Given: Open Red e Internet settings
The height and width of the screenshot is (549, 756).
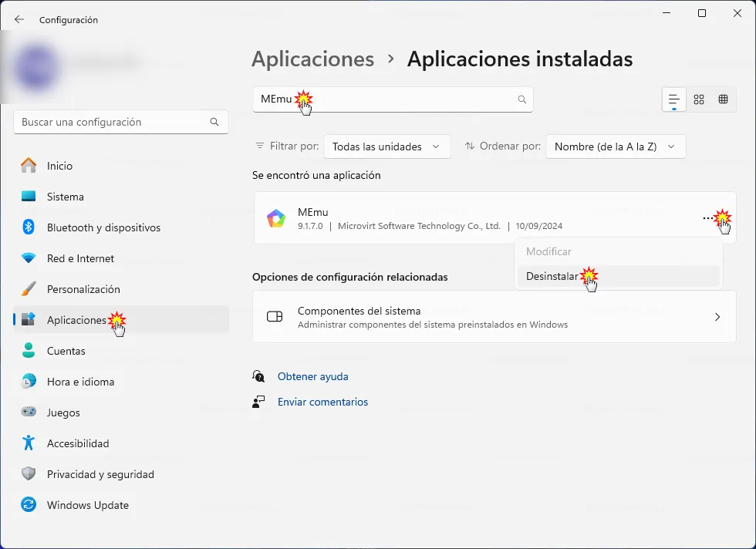Looking at the screenshot, I should (121, 258).
